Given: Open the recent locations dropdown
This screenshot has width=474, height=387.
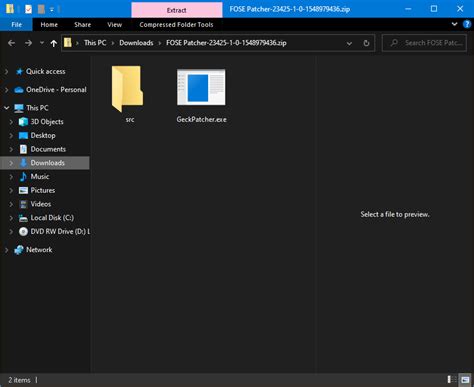Looking at the screenshot, I should 42,43.
